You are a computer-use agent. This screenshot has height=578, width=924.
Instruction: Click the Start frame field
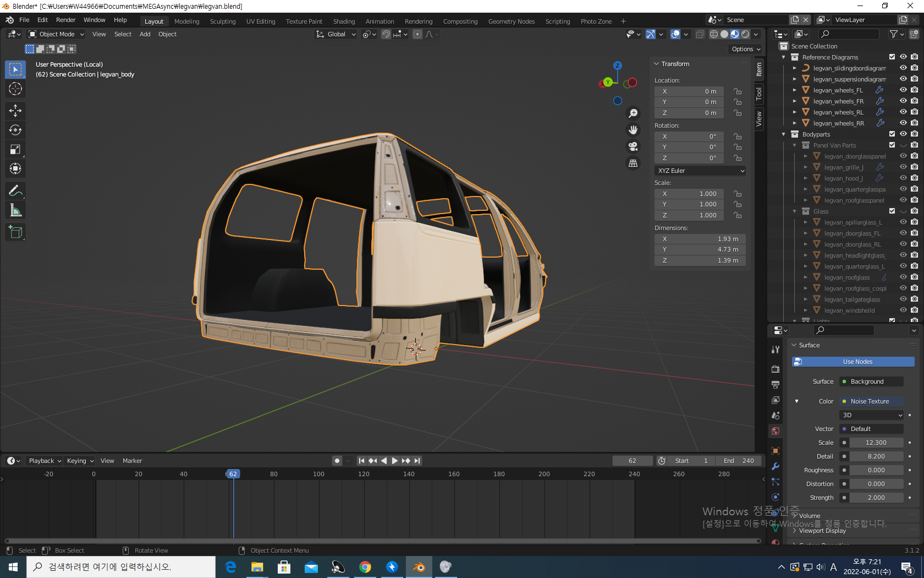click(691, 461)
